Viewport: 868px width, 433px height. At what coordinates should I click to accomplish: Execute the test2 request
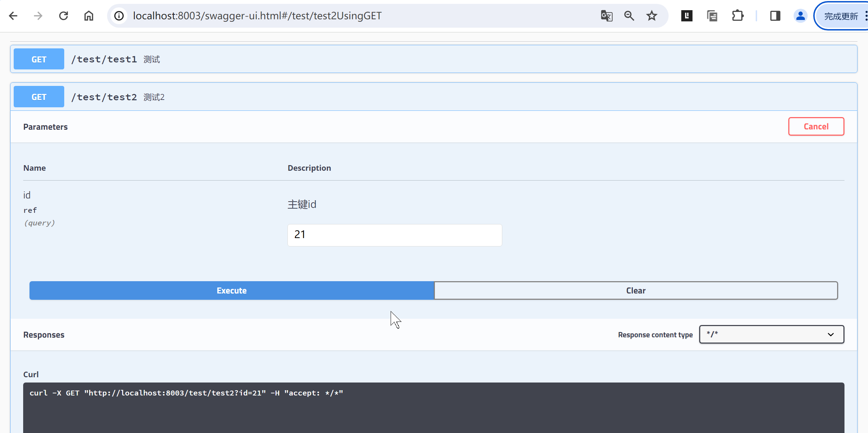(x=232, y=291)
